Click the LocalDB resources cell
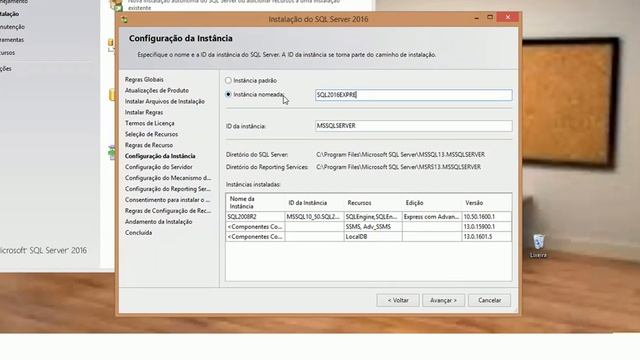This screenshot has width=640, height=360. 373,237
